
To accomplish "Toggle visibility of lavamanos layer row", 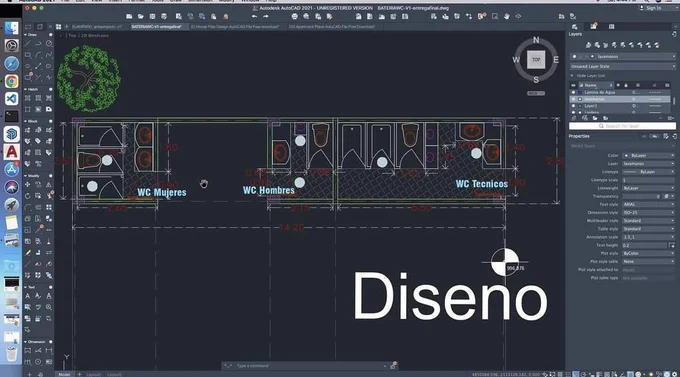I will point(573,99).
